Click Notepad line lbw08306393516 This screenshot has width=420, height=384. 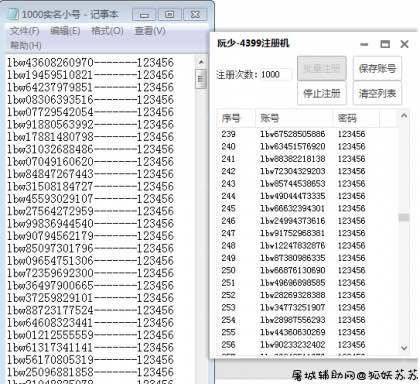(x=90, y=99)
